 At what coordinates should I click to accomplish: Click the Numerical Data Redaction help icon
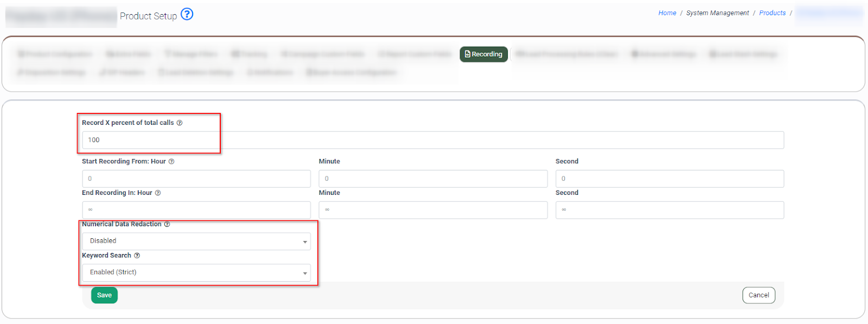point(167,224)
